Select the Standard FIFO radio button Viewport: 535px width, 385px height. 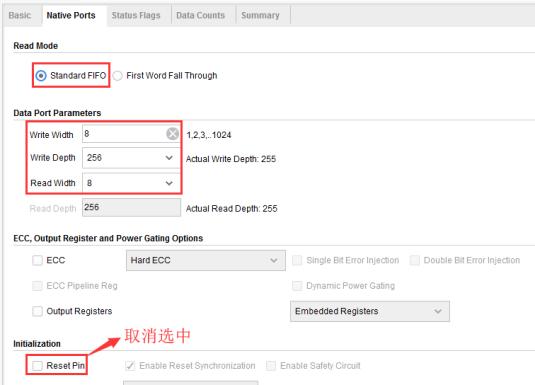41,75
